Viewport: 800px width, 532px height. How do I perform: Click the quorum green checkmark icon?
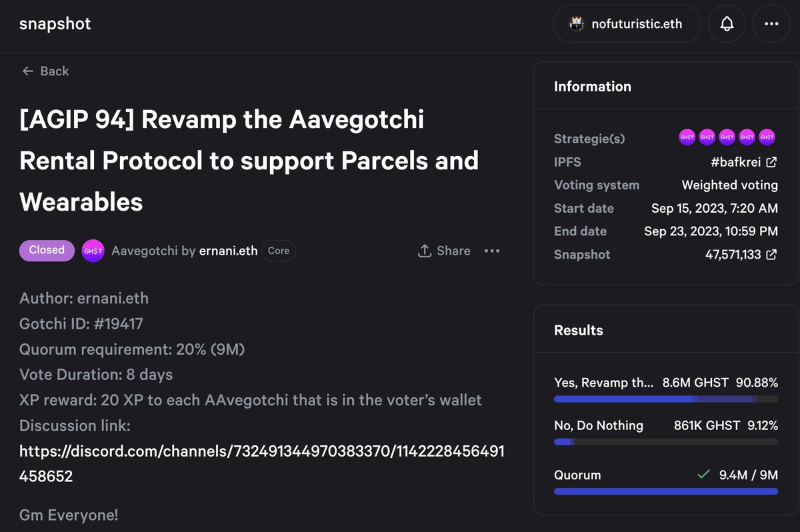[x=703, y=475]
